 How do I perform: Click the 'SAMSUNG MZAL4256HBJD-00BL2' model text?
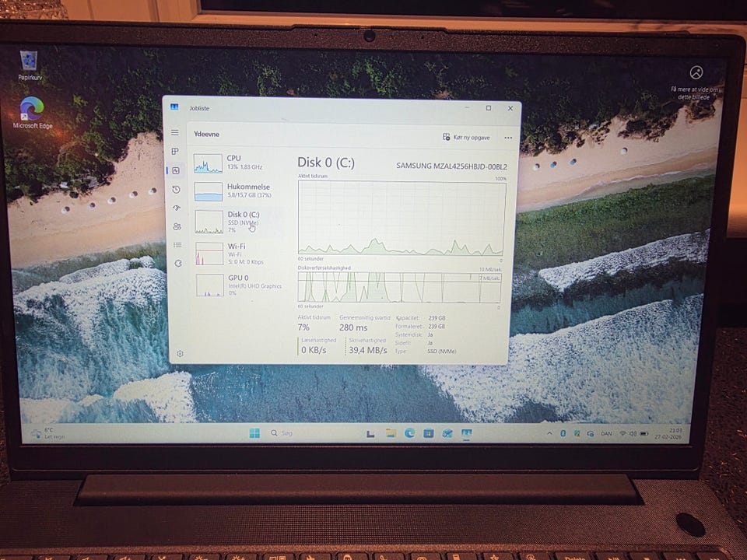tap(451, 166)
